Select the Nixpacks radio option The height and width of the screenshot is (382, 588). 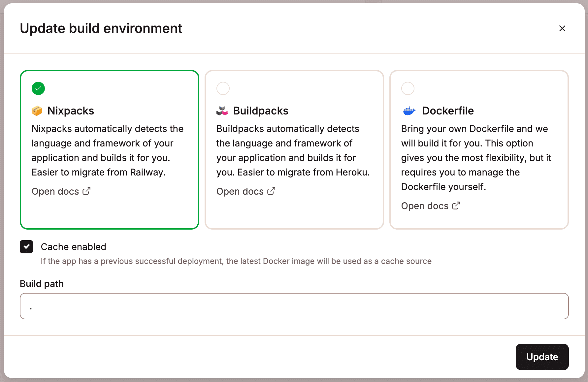[38, 88]
